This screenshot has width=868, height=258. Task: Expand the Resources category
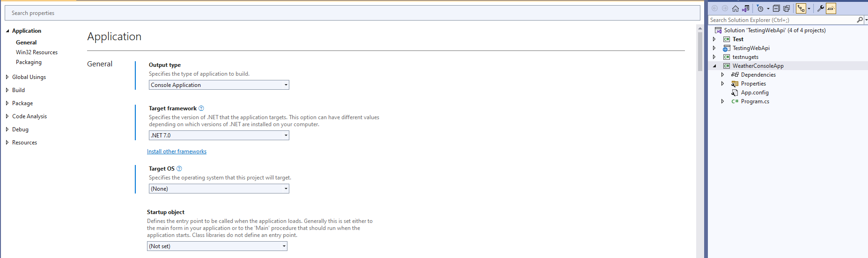pos(7,143)
